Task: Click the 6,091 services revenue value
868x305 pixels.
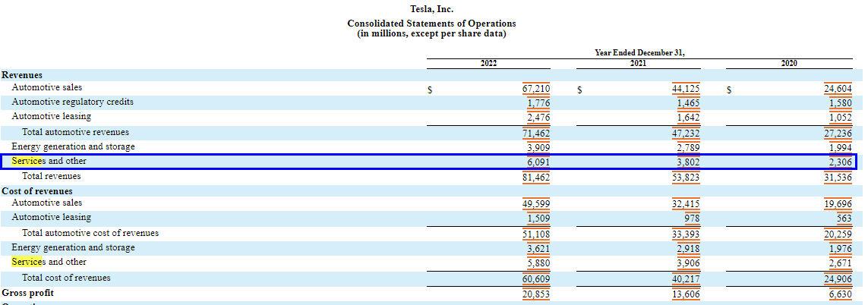Action: [x=538, y=162]
